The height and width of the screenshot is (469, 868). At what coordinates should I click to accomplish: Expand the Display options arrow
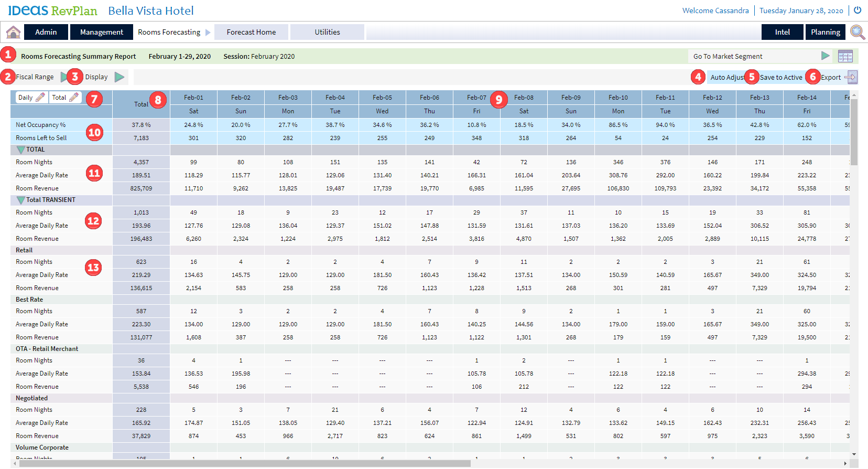pos(120,77)
